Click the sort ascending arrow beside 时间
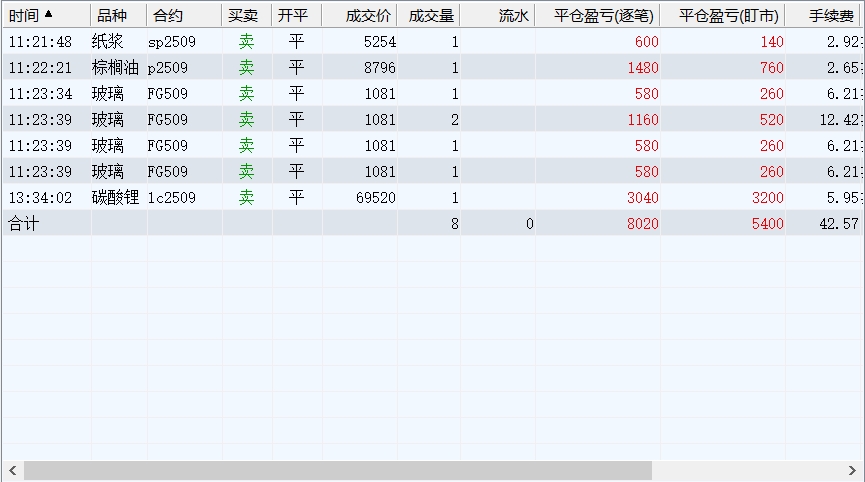This screenshot has height=482, width=865. pyautogui.click(x=49, y=14)
